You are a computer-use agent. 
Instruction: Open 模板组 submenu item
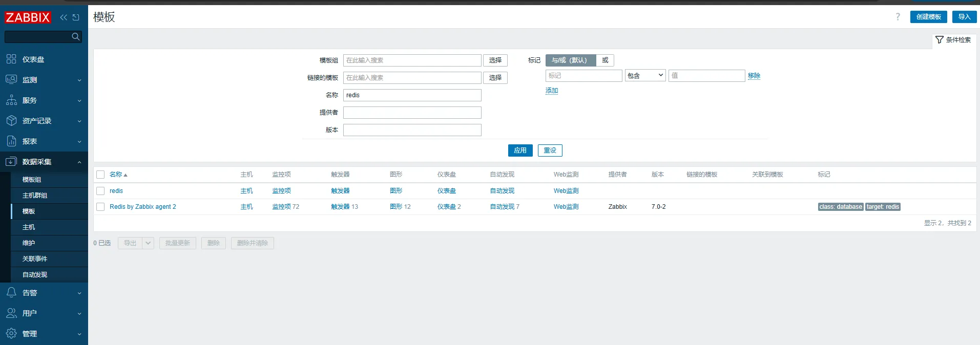[49, 180]
